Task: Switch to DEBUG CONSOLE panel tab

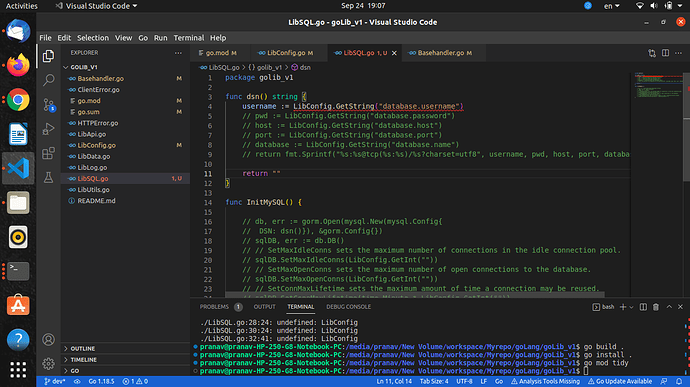Action: click(x=348, y=307)
